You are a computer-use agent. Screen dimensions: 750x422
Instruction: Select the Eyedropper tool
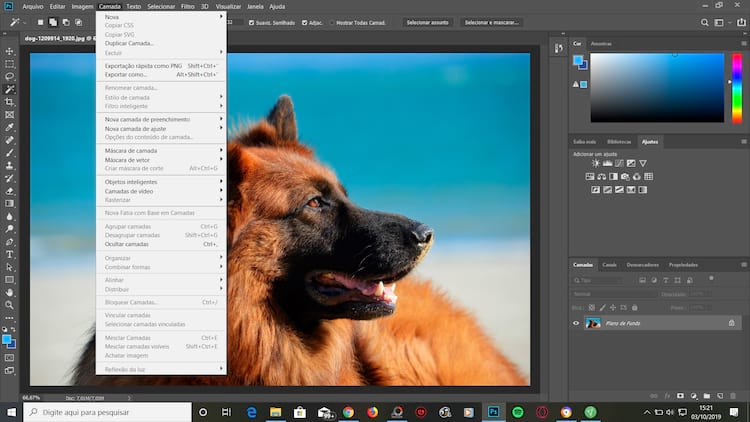tap(10, 127)
